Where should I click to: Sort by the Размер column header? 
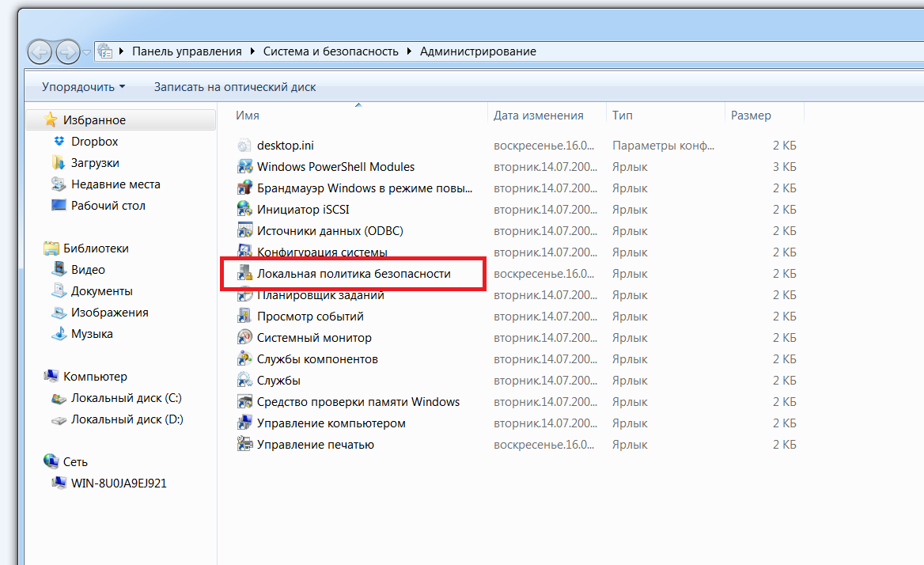click(751, 116)
